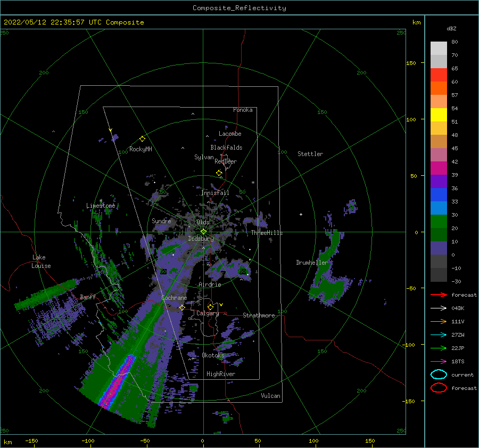The image size is (479, 448).
Task: Click the HighRiver city label
Action: (x=220, y=374)
